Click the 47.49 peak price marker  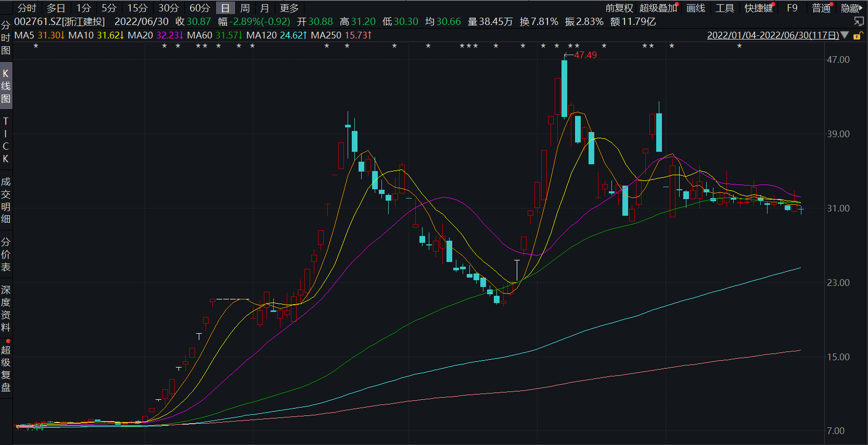coord(585,55)
